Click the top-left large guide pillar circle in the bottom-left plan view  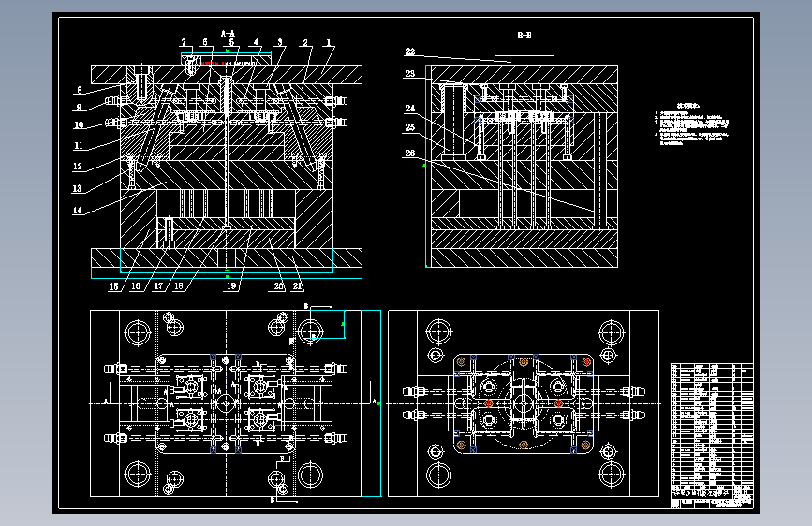(x=139, y=332)
